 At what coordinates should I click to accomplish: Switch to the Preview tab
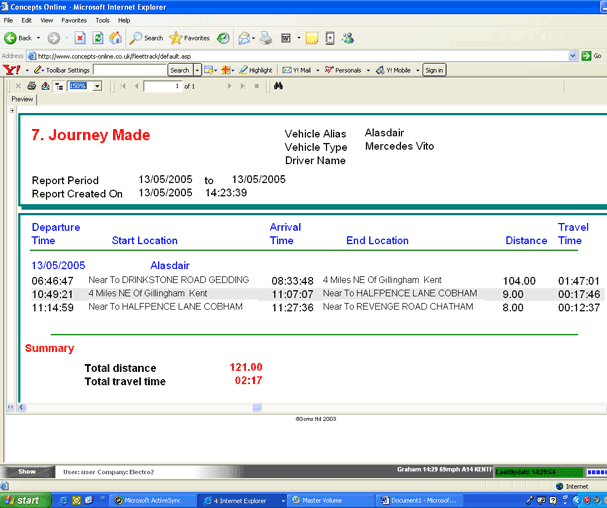coord(22,100)
